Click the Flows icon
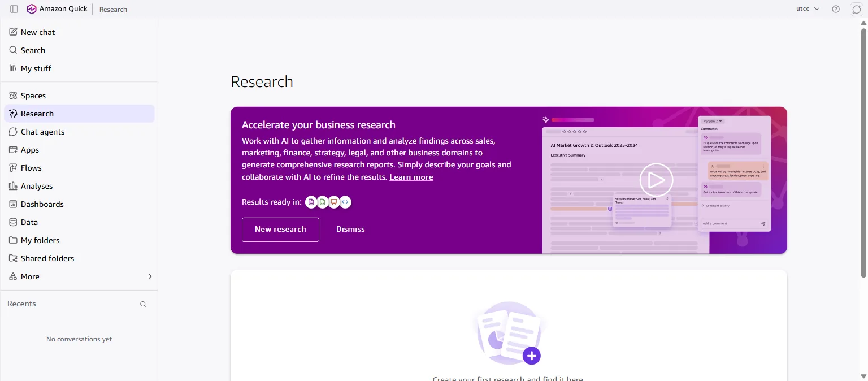The width and height of the screenshot is (868, 381). pyautogui.click(x=14, y=168)
